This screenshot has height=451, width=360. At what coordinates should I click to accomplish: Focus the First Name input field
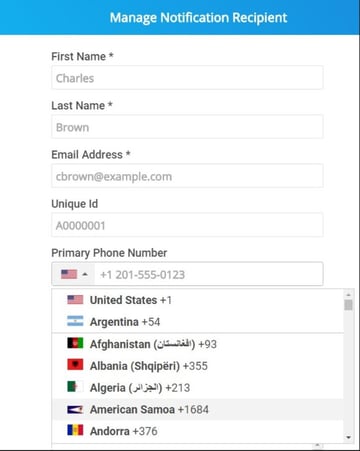(187, 78)
